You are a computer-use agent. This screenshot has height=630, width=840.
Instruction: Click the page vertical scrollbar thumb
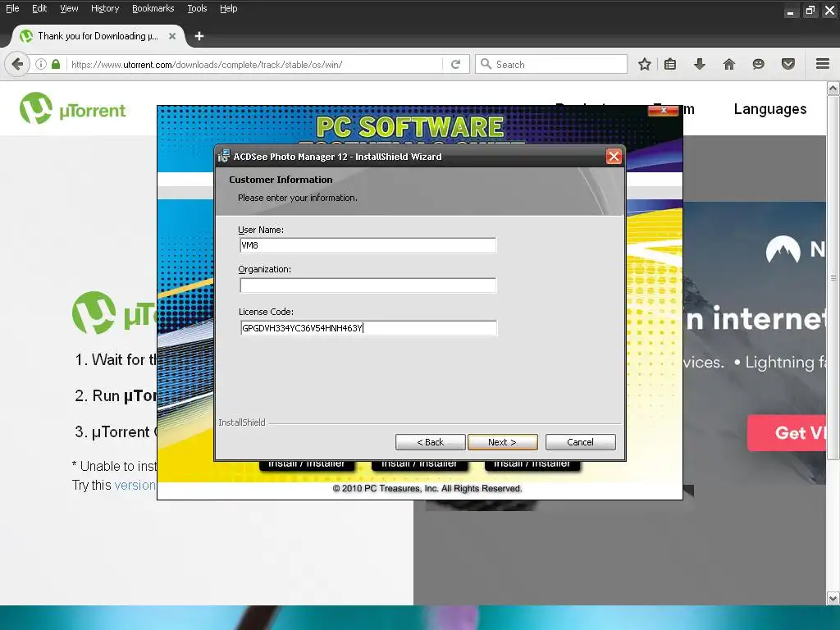pos(833,277)
